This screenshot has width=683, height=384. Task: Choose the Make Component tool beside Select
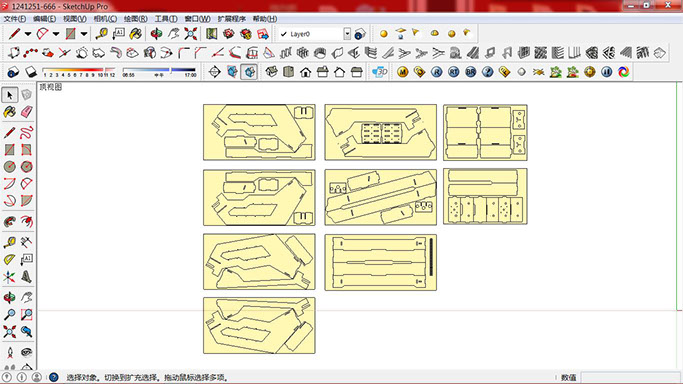coord(27,95)
